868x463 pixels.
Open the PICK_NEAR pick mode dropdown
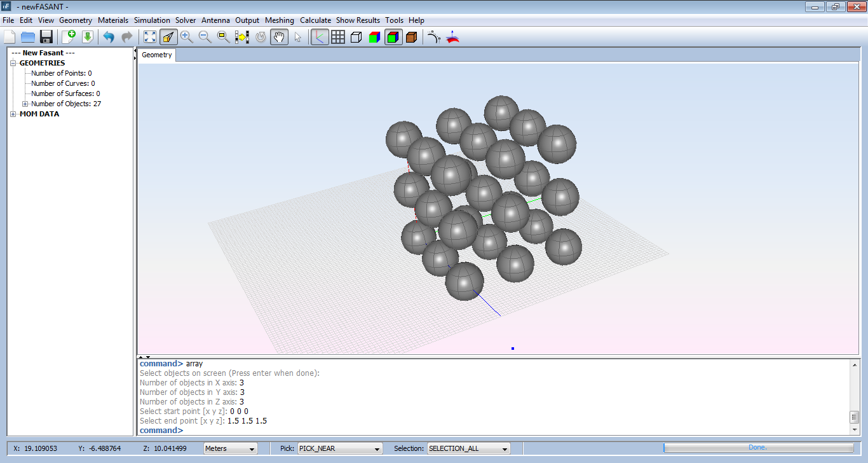pos(340,448)
